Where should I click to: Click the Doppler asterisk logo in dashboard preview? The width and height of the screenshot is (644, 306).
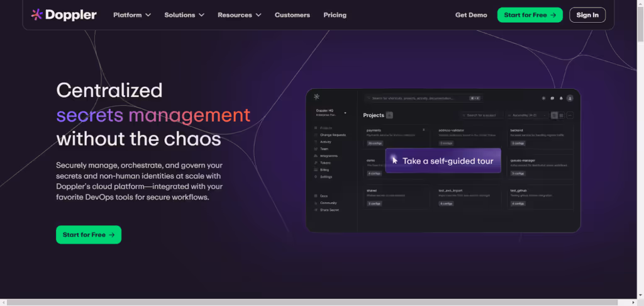[316, 97]
